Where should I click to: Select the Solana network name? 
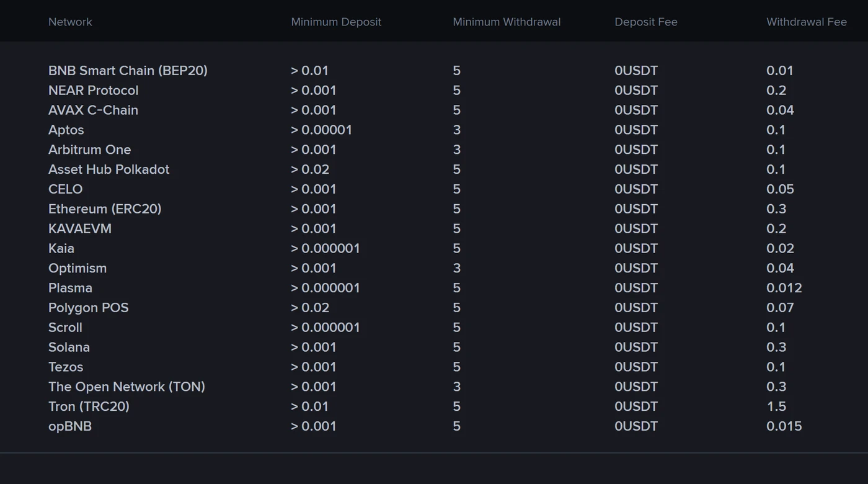(x=69, y=347)
